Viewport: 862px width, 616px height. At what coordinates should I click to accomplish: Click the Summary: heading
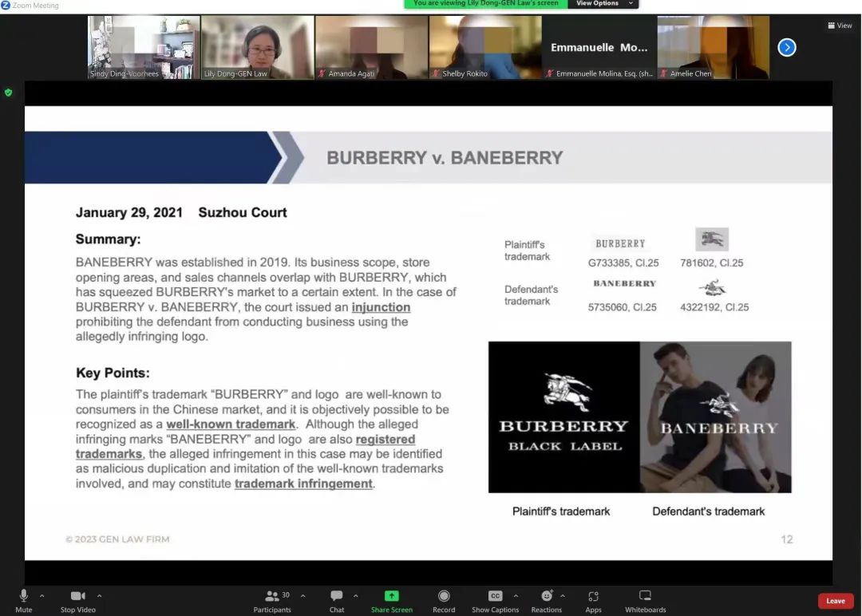[x=109, y=239]
